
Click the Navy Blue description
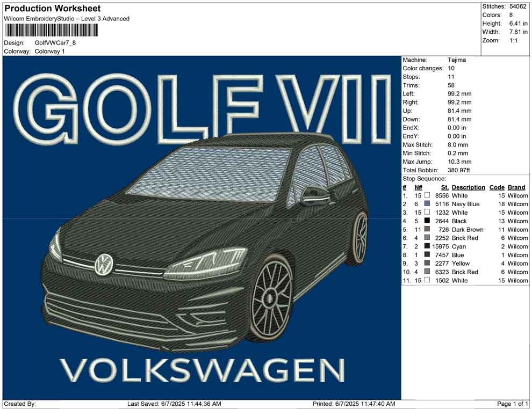click(x=465, y=204)
